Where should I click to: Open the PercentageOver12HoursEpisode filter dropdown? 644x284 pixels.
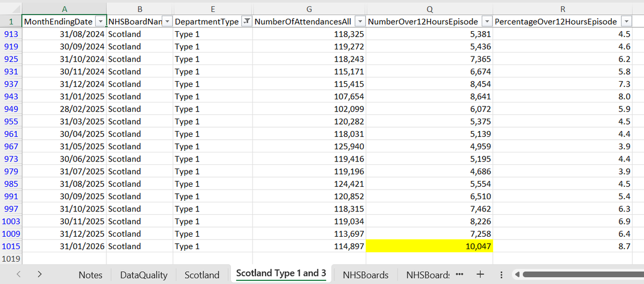(x=626, y=22)
